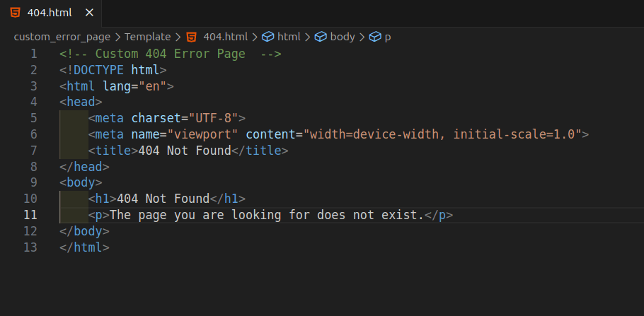Click the p symbol cube icon
The image size is (644, 316).
click(x=375, y=37)
